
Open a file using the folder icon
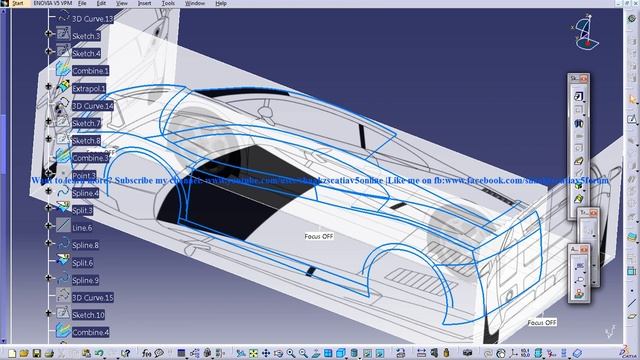[24, 353]
